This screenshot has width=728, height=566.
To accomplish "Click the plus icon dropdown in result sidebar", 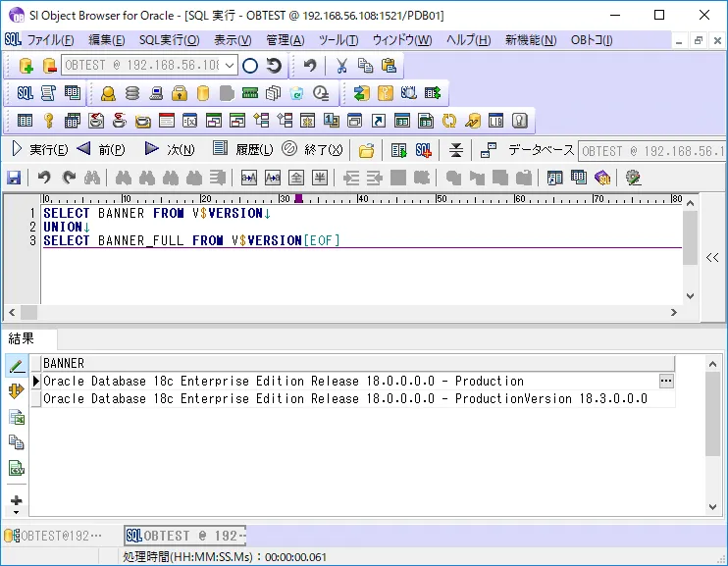I will click(x=17, y=504).
